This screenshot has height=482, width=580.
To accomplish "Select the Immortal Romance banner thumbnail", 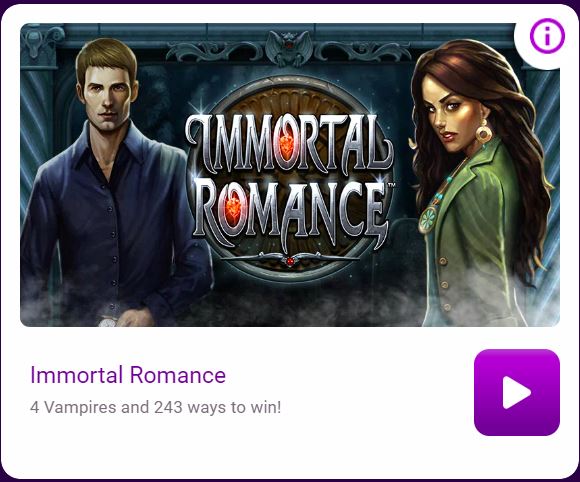I will pos(290,175).
